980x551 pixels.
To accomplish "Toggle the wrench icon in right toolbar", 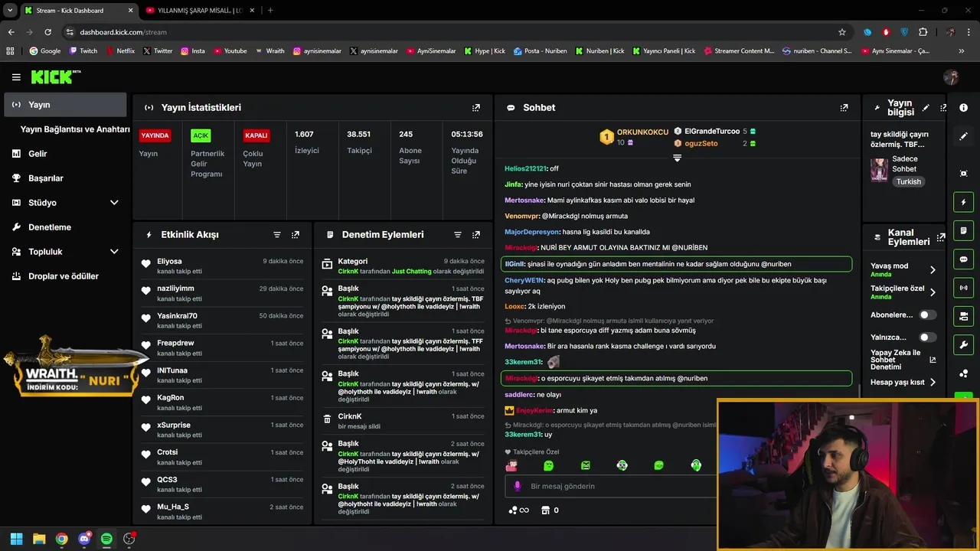I will pyautogui.click(x=964, y=344).
